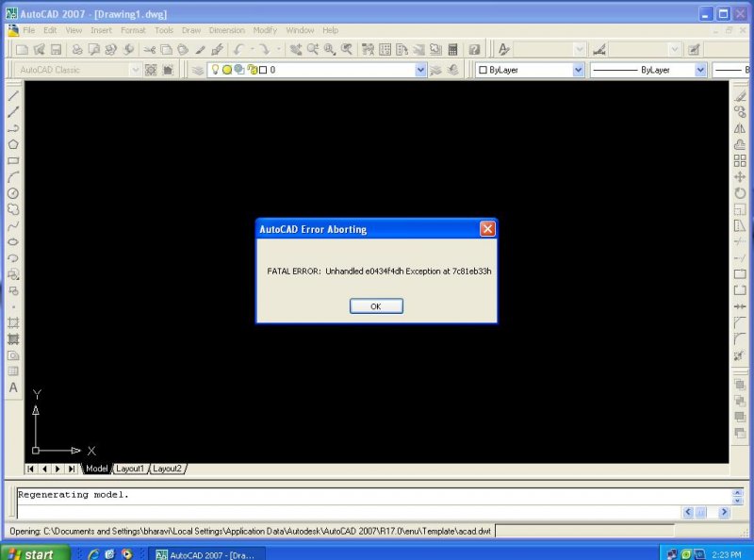Expand the layer list dropdown
Viewport: 754px width, 560px height.
coord(420,71)
